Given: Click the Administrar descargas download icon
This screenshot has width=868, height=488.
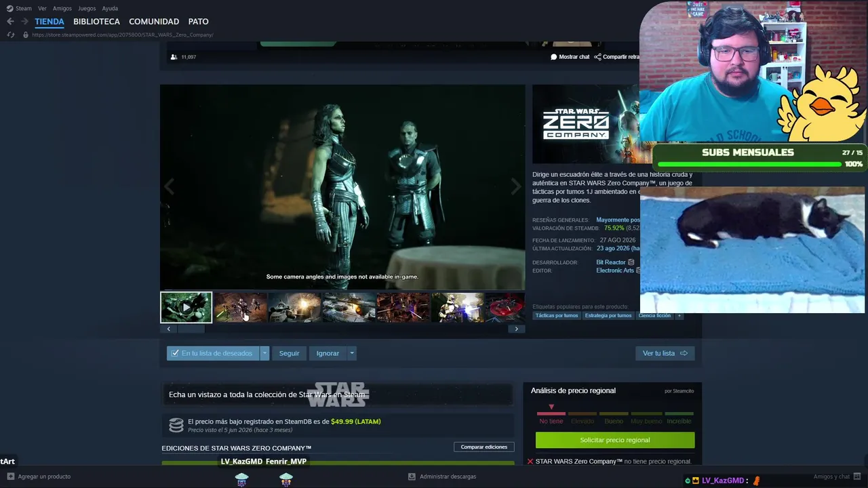Looking at the screenshot, I should pyautogui.click(x=412, y=476).
